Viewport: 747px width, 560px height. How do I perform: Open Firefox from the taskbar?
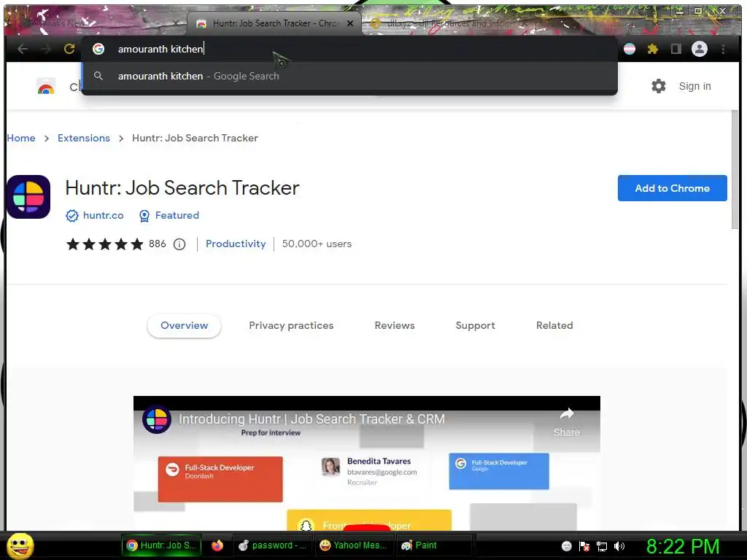click(217, 545)
